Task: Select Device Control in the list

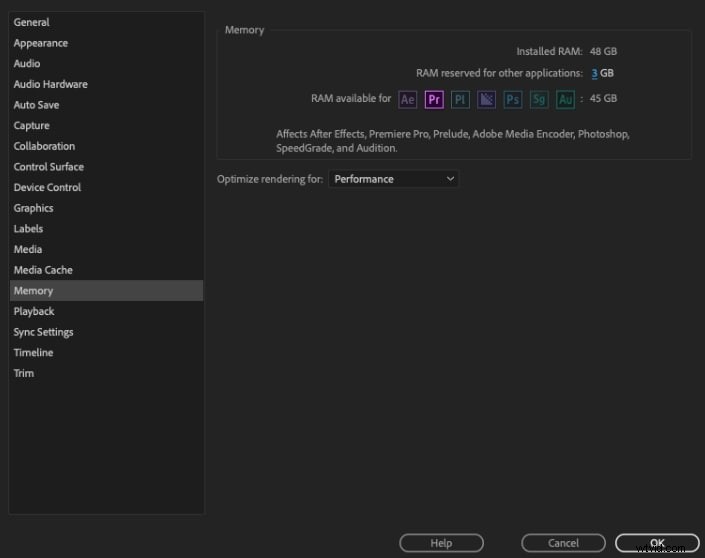Action: (x=106, y=187)
